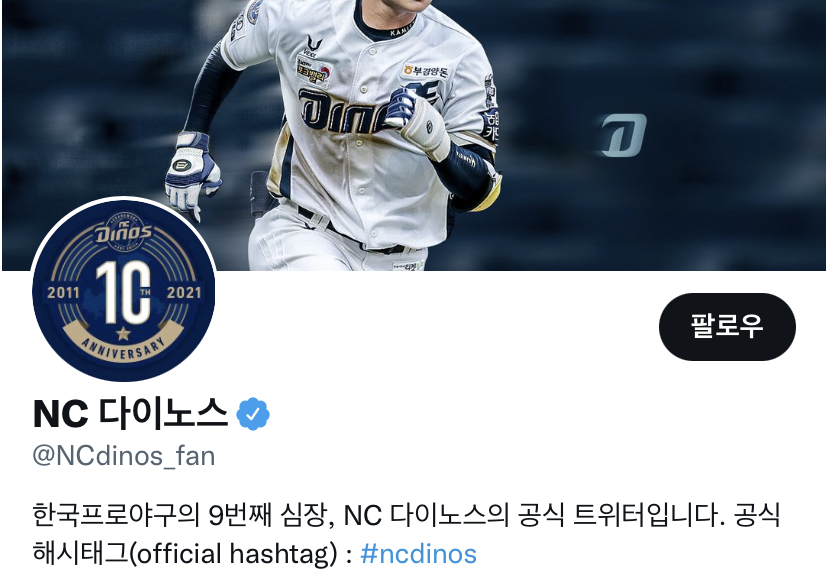The width and height of the screenshot is (828, 585).
Task: Click the 부경양돈 sponsor patch on jersey
Action: (x=425, y=70)
